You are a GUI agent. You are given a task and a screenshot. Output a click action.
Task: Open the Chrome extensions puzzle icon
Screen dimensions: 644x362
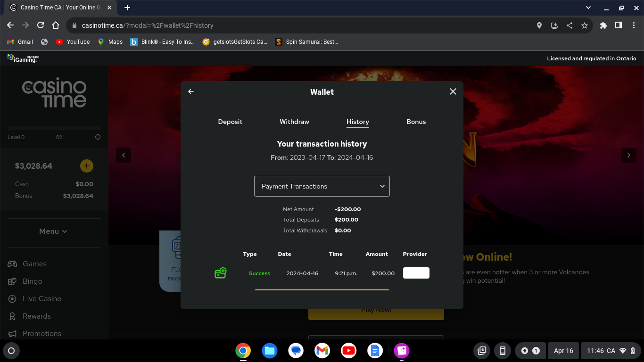[x=603, y=25]
